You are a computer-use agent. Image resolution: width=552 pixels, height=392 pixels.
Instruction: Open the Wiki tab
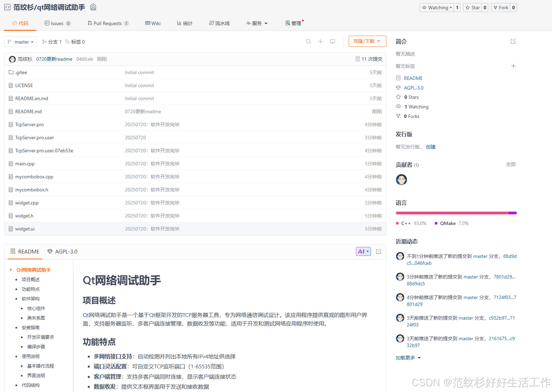click(x=153, y=23)
